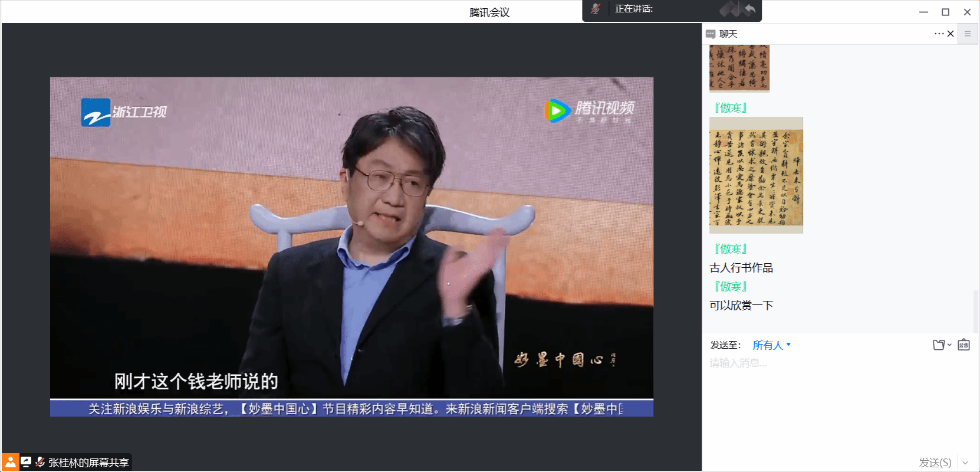Click the muted mic icon beside 张桂林的屏幕共享

click(40, 462)
